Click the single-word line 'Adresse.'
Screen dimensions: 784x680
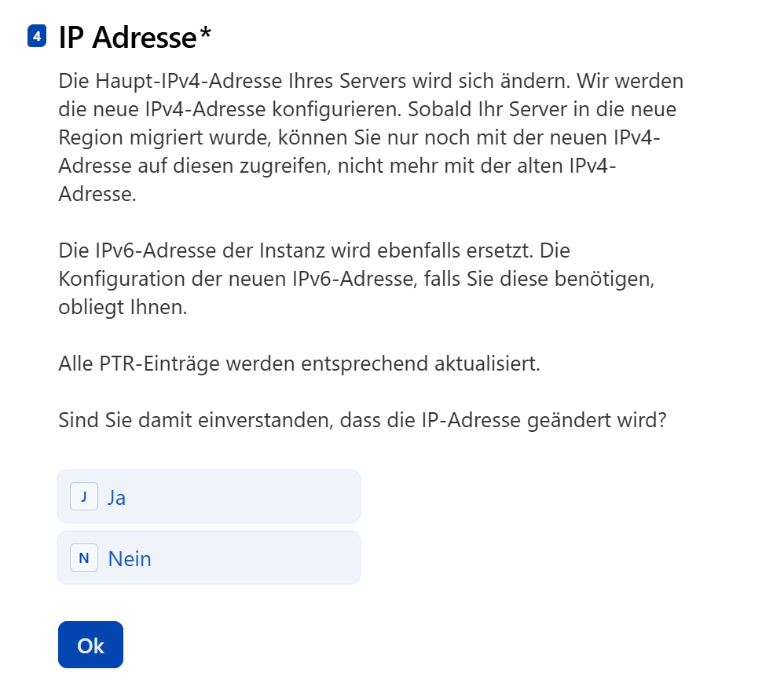coord(97,194)
